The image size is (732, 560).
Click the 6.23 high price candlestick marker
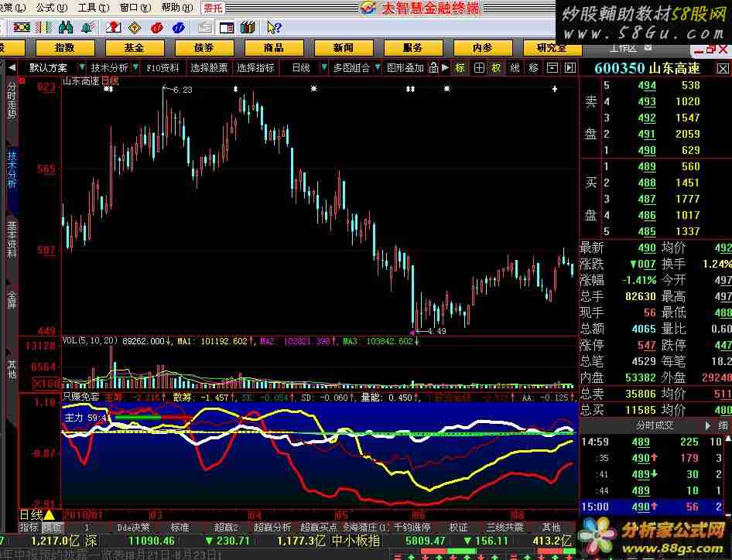click(164, 90)
